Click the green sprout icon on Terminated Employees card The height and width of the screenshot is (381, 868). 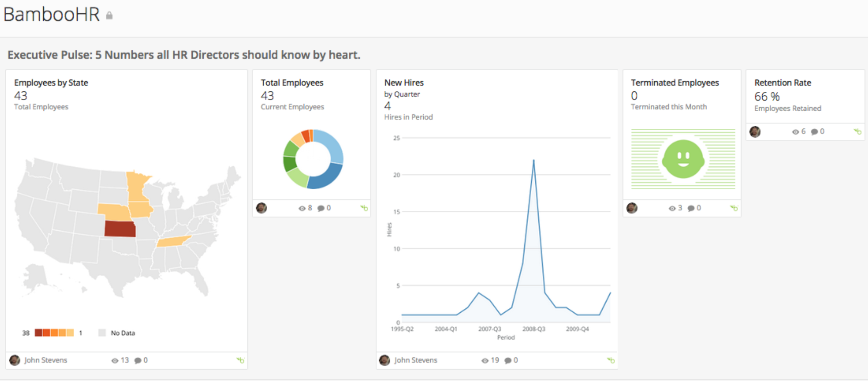tap(734, 208)
